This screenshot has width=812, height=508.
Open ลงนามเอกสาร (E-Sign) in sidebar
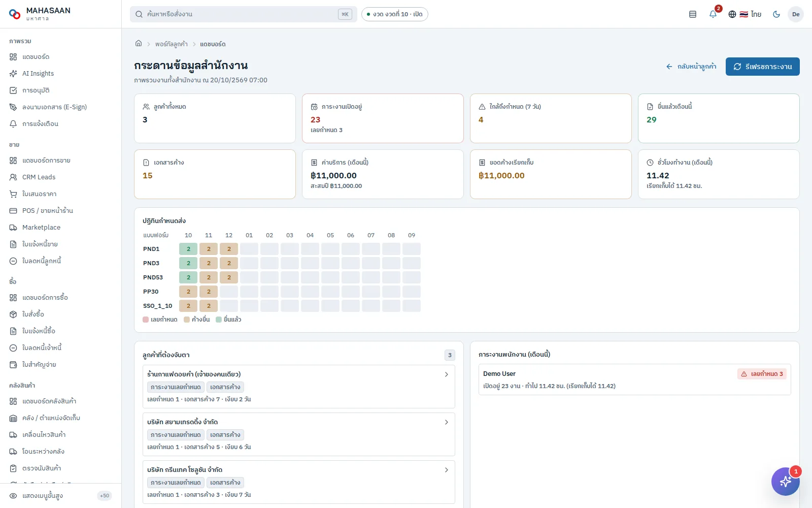pos(61,107)
